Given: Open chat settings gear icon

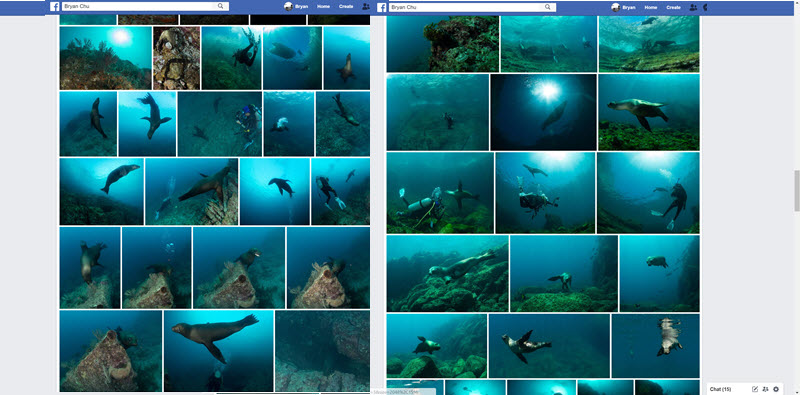Looking at the screenshot, I should pos(776,389).
